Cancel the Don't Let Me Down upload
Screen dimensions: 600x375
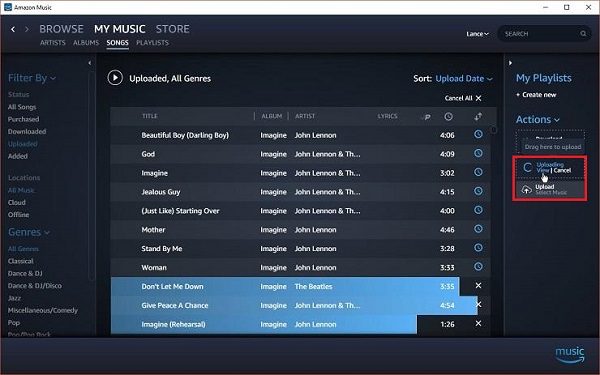point(478,285)
